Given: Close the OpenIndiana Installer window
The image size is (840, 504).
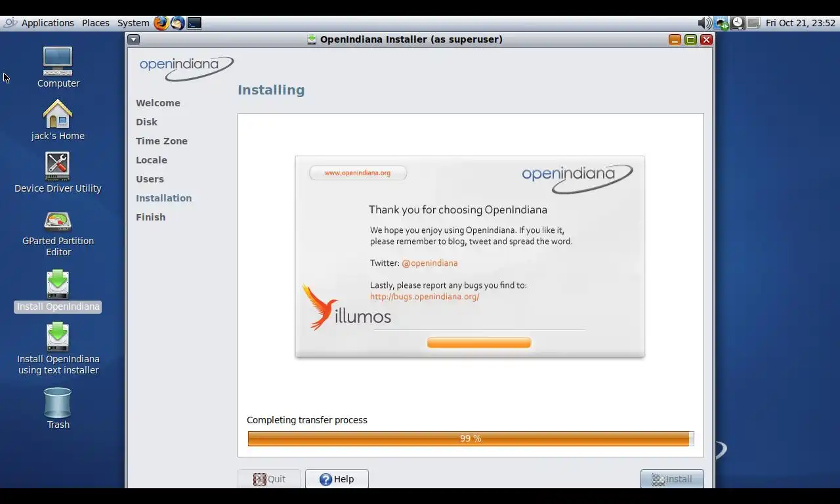Looking at the screenshot, I should (707, 39).
